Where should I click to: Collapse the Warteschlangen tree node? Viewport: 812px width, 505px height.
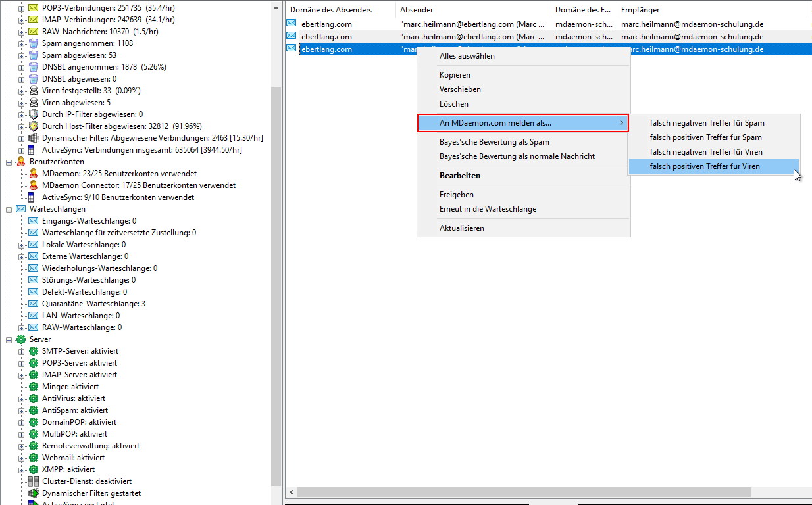[9, 209]
